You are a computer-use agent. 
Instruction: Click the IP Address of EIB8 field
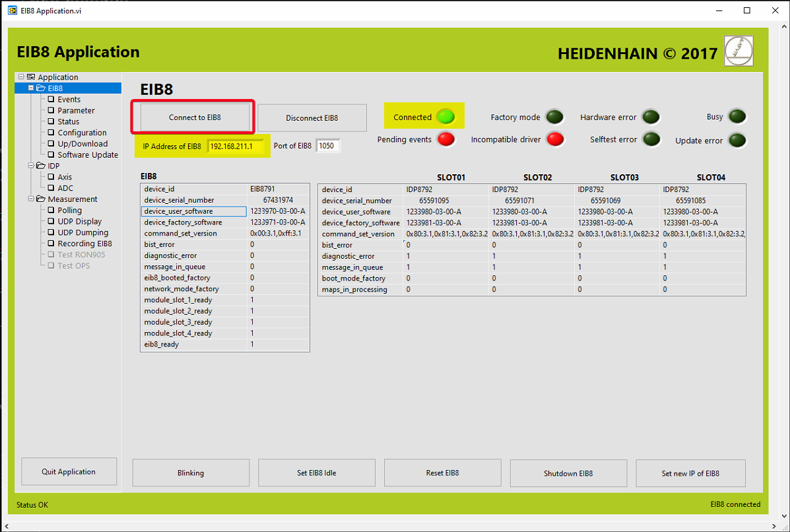coord(236,146)
